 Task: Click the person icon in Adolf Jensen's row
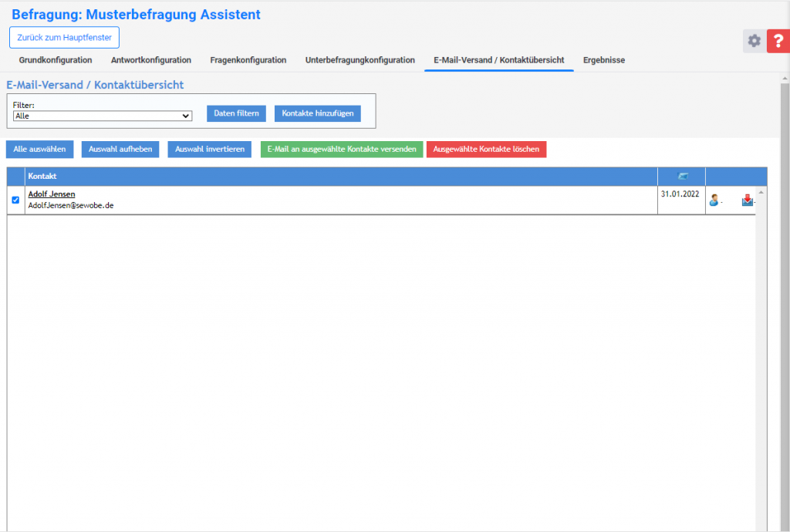coord(714,200)
